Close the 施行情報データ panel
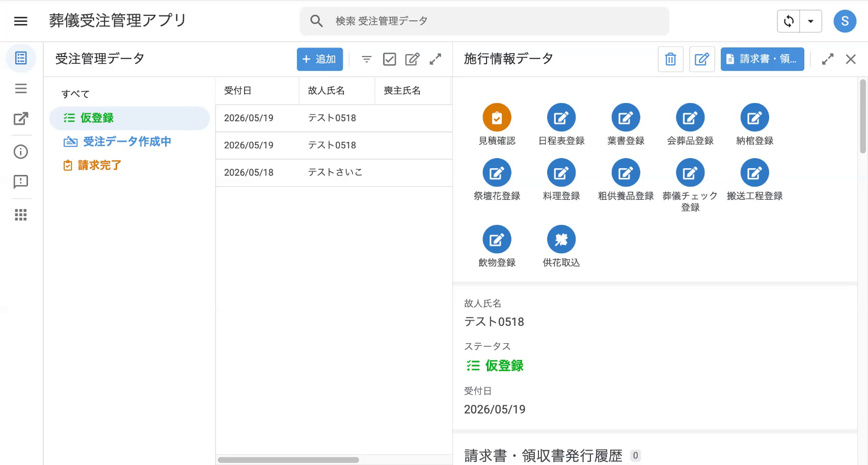868x465 pixels. 851,59
